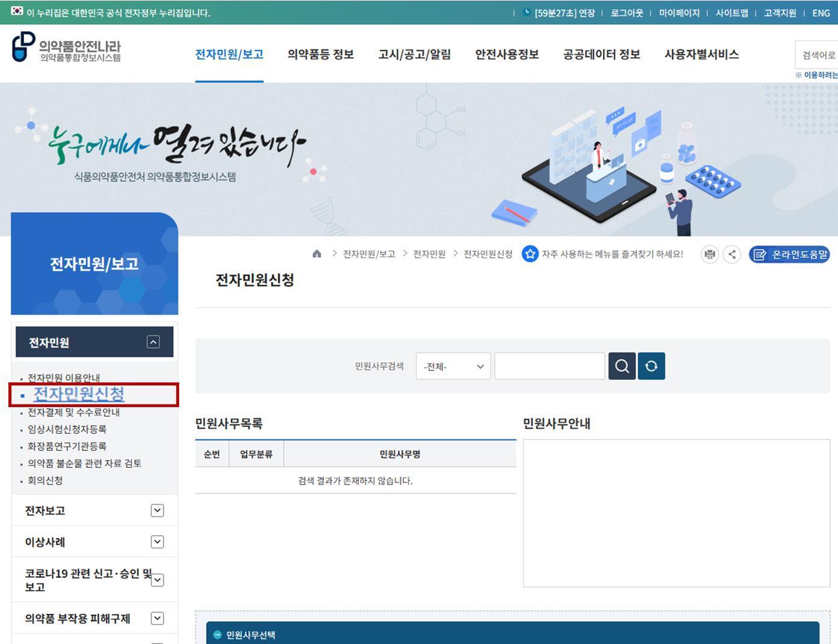Viewport: 838px width, 644px height.
Task: Click the 로그아웃 link in the header
Action: (x=626, y=13)
